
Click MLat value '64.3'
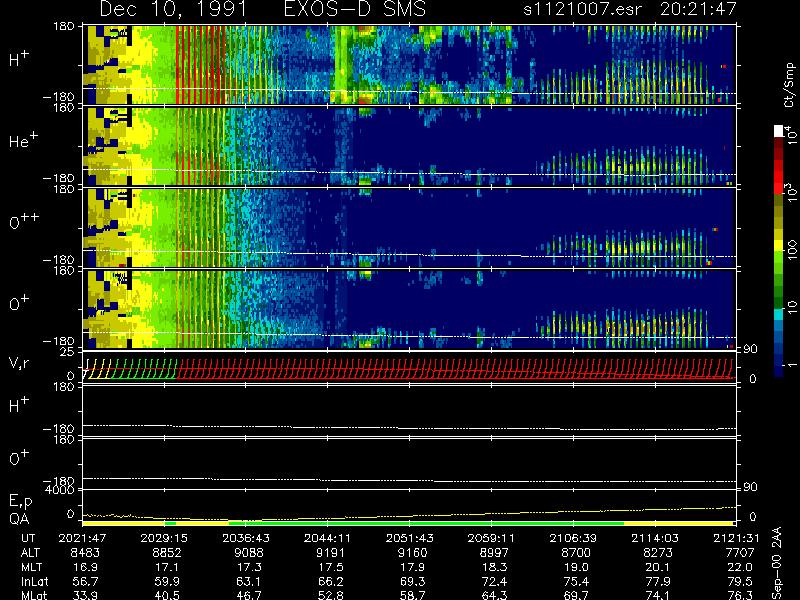click(494, 595)
